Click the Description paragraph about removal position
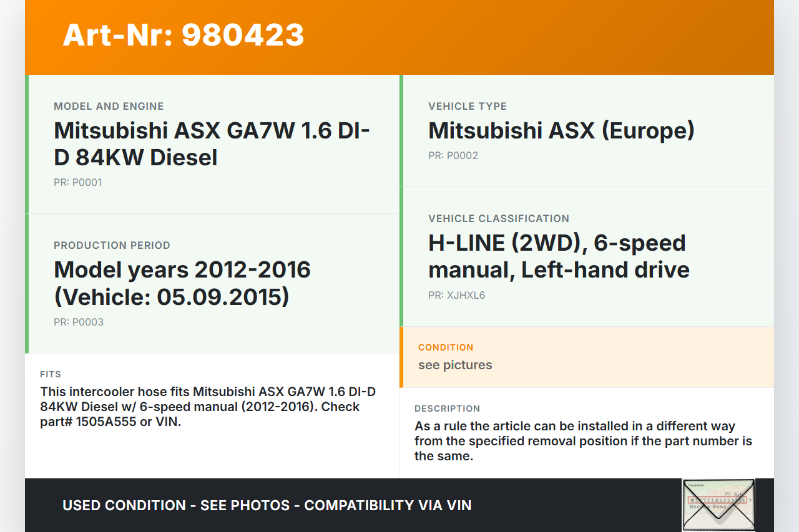Viewport: 799px width, 532px height. click(x=583, y=441)
